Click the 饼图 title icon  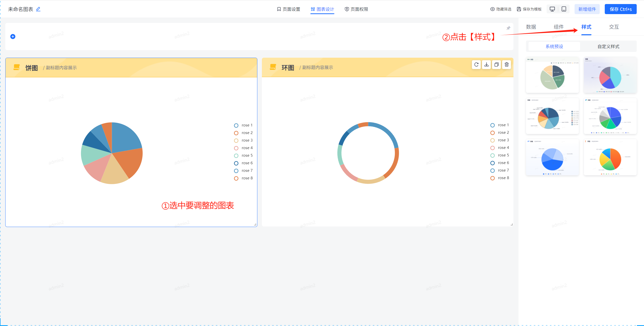click(17, 67)
